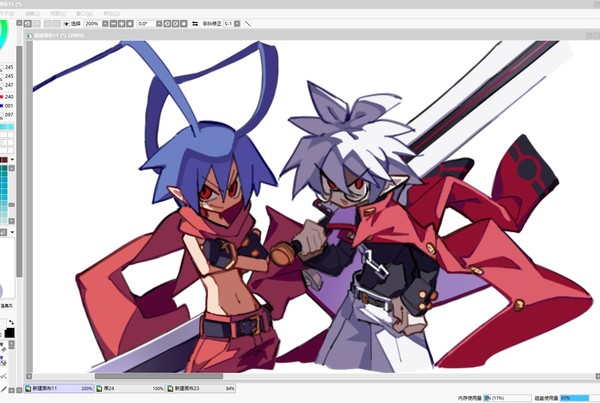Click the disk usage 磁盘使用量 bar

click(580, 398)
